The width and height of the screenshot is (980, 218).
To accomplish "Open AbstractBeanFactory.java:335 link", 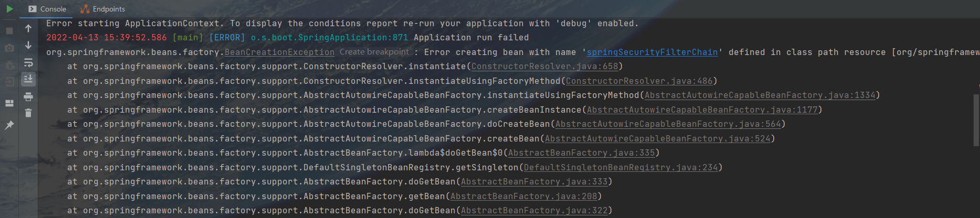I will pyautogui.click(x=582, y=153).
